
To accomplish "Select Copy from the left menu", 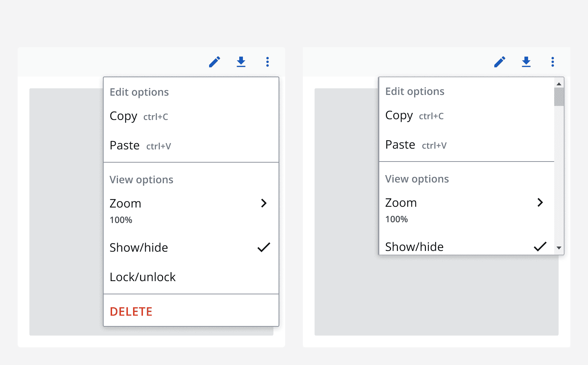I will [123, 116].
